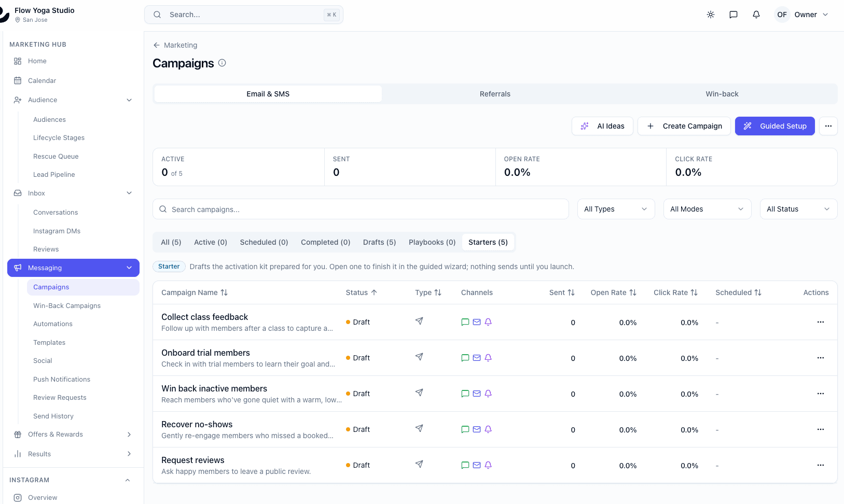Select the Drafts (5) filter tab
This screenshot has height=504, width=844.
(x=379, y=242)
